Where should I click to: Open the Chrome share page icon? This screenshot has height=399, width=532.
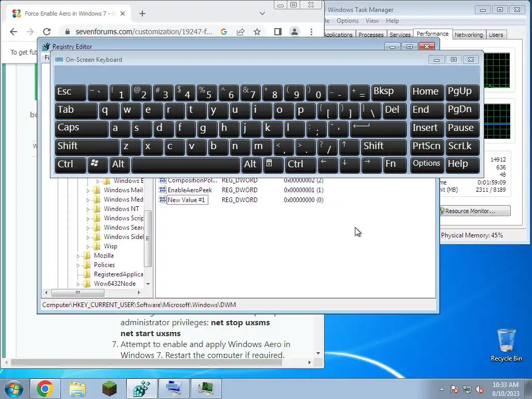(x=241, y=32)
